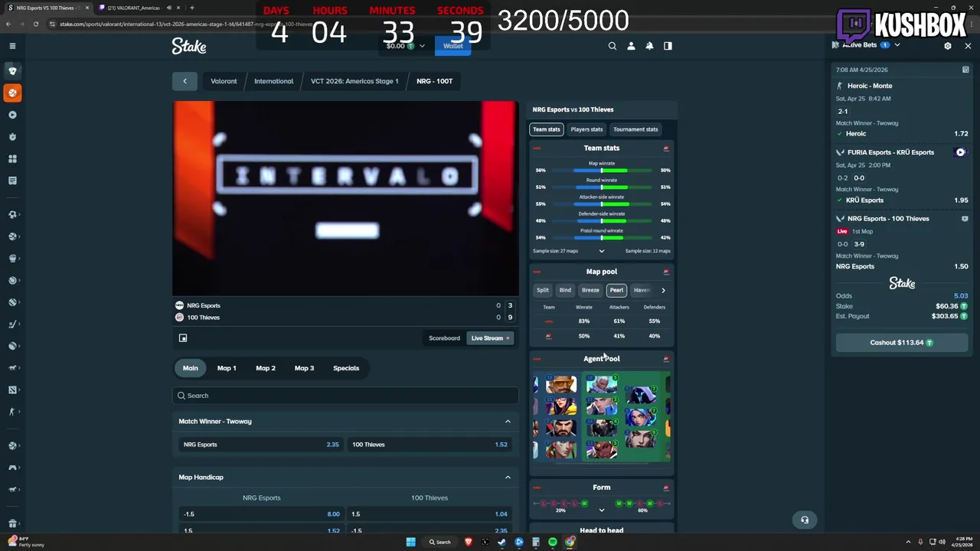Open International breadcrumb link
This screenshot has width=980, height=551.
[x=273, y=81]
